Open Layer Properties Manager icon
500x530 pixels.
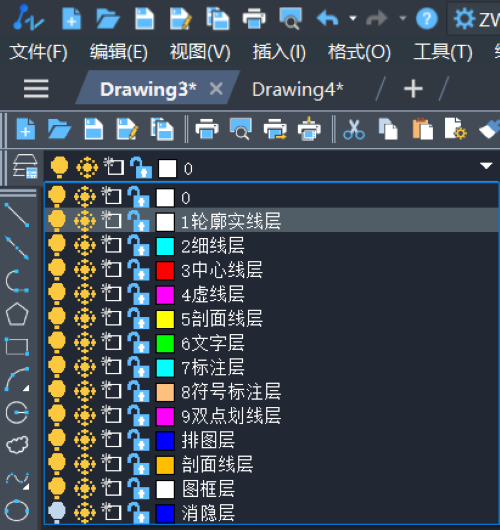[25, 166]
